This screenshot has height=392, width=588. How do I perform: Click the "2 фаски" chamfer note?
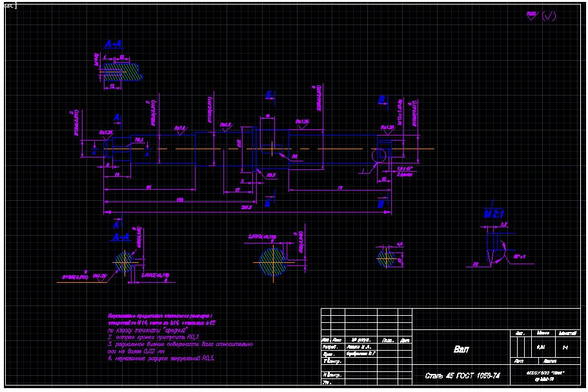pyautogui.click(x=405, y=174)
